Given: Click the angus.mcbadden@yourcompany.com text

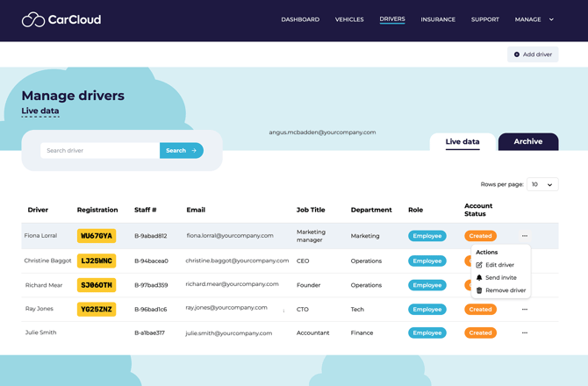Looking at the screenshot, I should tap(322, 132).
